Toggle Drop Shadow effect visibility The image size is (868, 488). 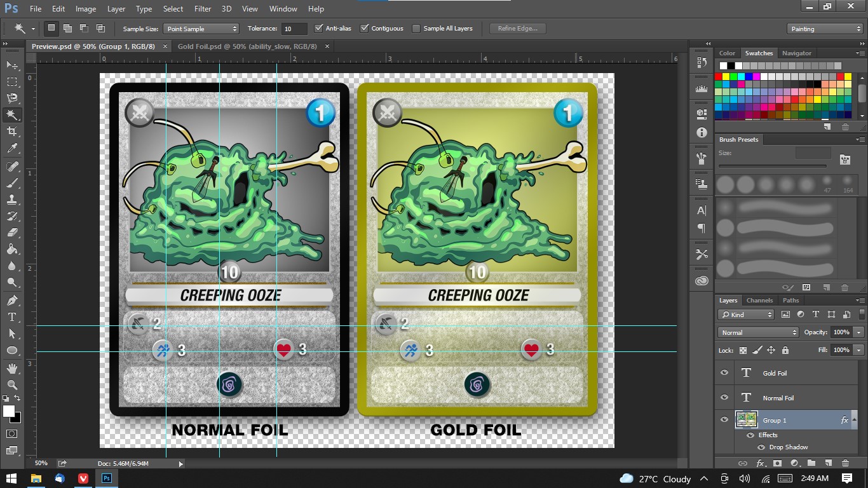[x=761, y=447]
